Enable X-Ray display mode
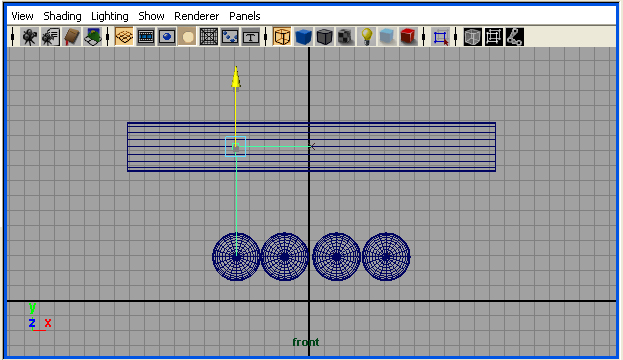This screenshot has height=360, width=623. pyautogui.click(x=472, y=37)
